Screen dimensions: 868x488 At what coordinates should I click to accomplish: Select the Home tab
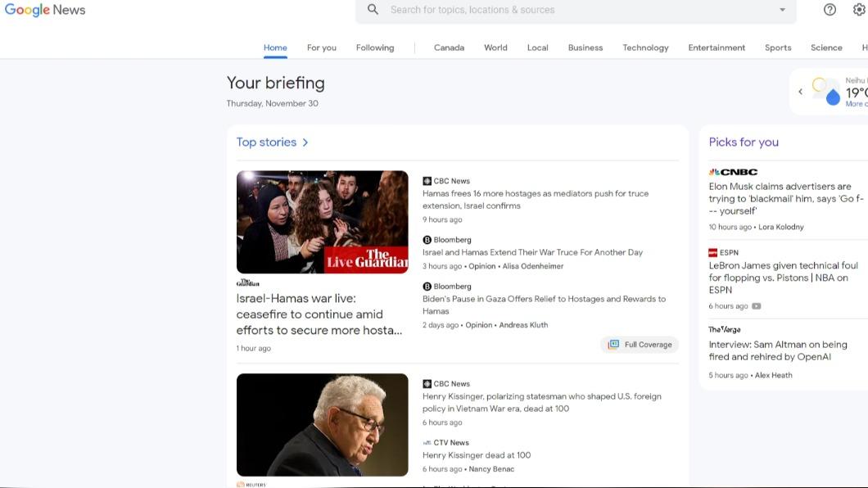[x=275, y=47]
